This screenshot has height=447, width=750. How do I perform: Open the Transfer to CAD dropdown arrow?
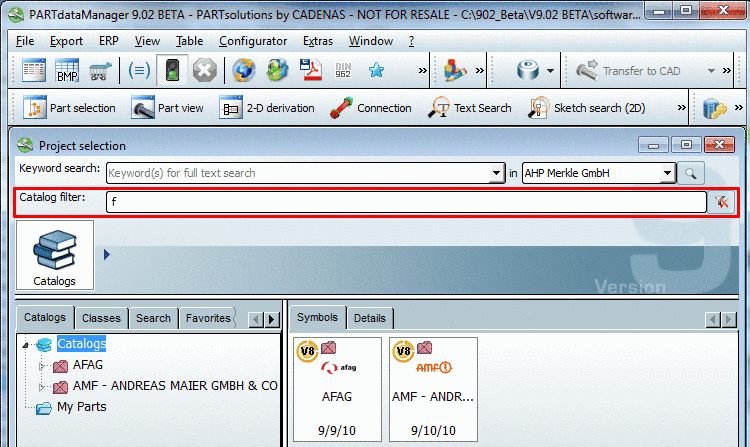click(711, 71)
